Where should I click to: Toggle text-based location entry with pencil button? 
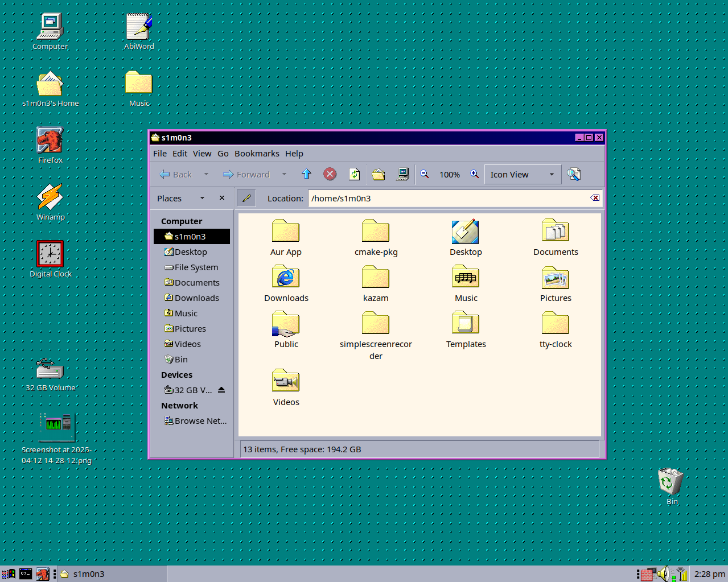pyautogui.click(x=246, y=198)
